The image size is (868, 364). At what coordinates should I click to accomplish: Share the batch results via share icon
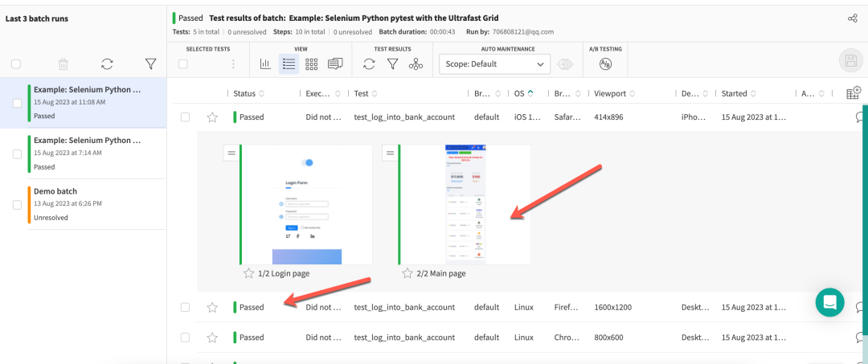[x=852, y=18]
